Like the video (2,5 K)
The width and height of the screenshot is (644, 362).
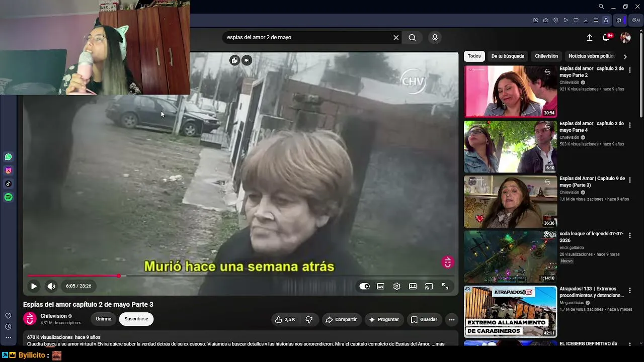285,319
